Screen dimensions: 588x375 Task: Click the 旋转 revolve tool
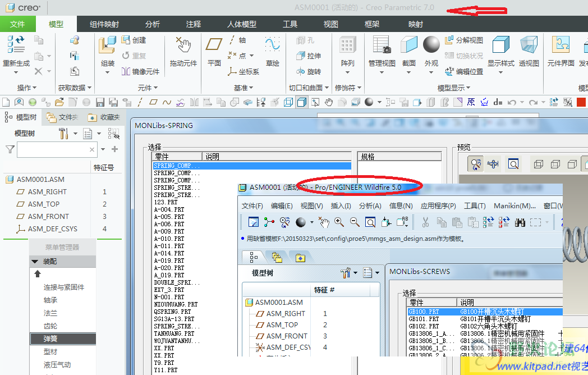coord(309,71)
